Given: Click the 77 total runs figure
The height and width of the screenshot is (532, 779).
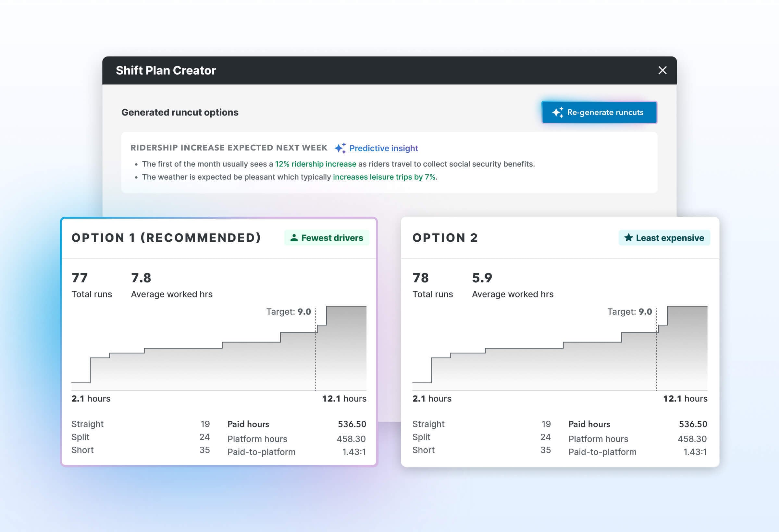Looking at the screenshot, I should [80, 278].
